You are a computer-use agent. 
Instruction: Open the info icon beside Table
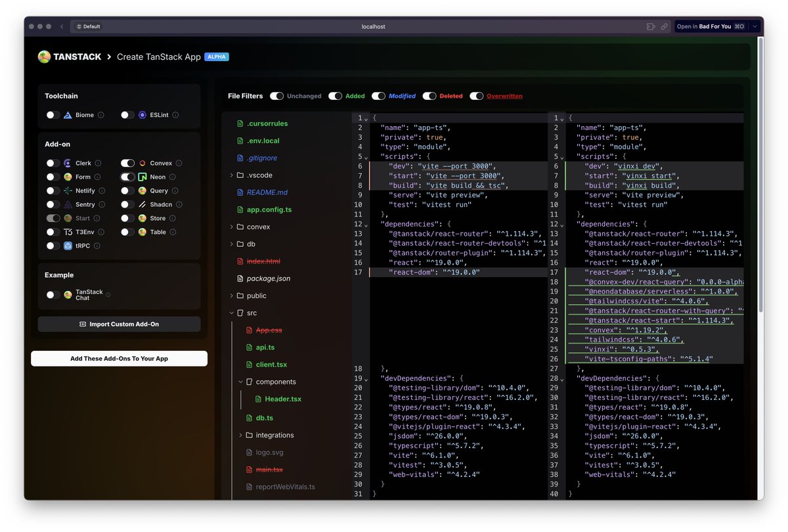point(173,232)
